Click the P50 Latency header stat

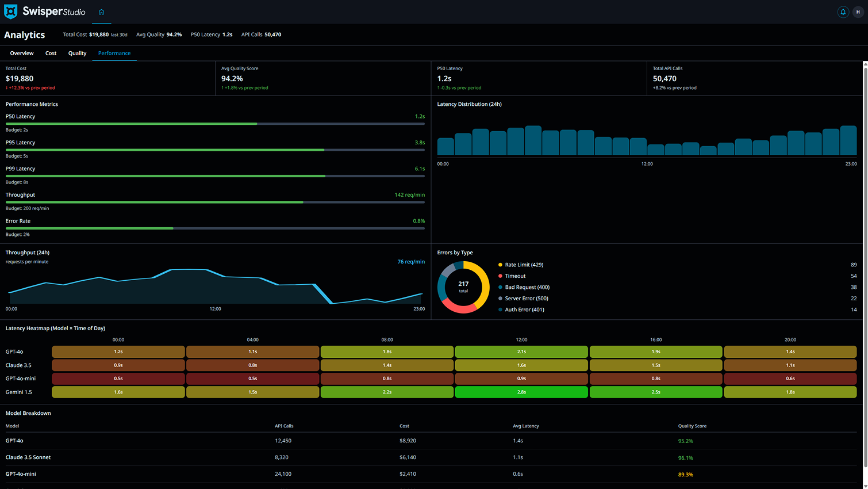click(210, 35)
